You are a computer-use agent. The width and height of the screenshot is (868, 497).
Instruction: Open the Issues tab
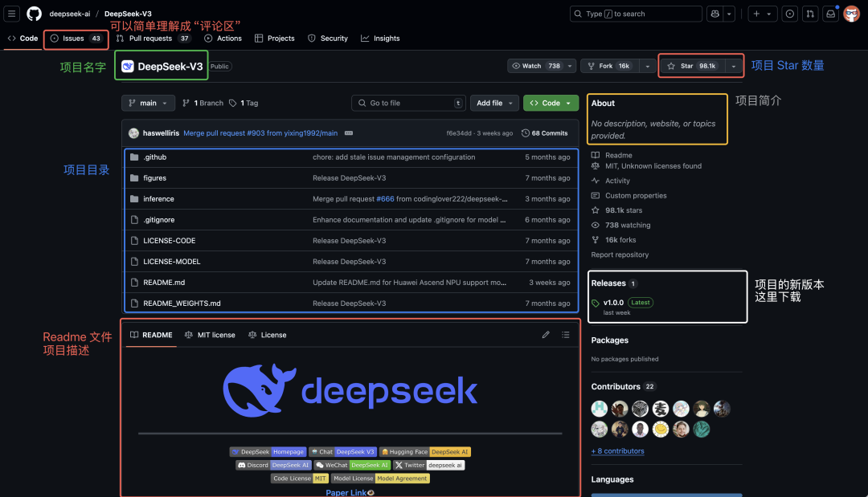[x=76, y=39]
